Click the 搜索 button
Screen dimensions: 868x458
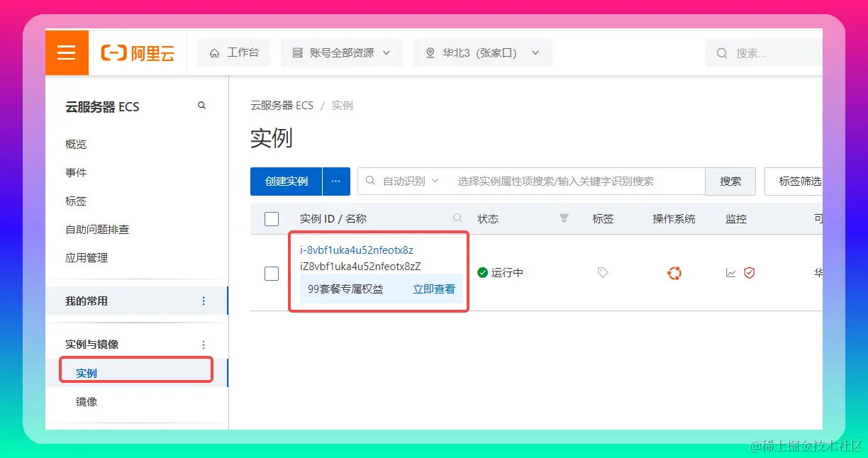coord(730,181)
